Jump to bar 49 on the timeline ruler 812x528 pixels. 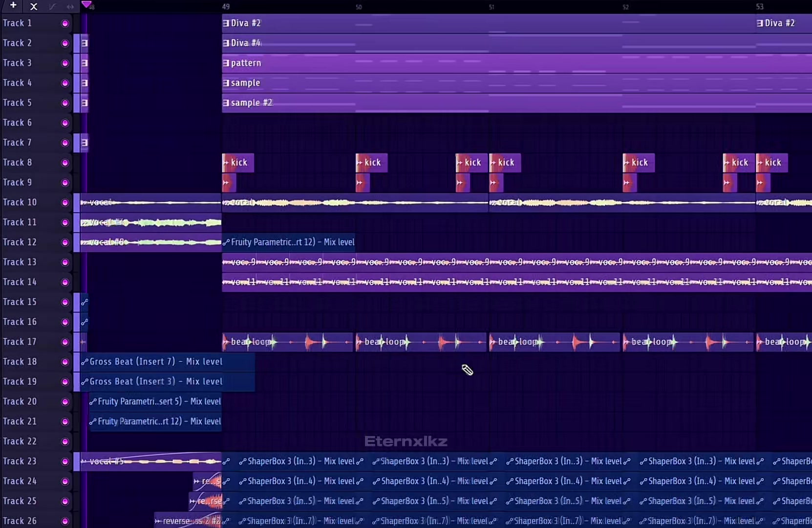[226, 7]
